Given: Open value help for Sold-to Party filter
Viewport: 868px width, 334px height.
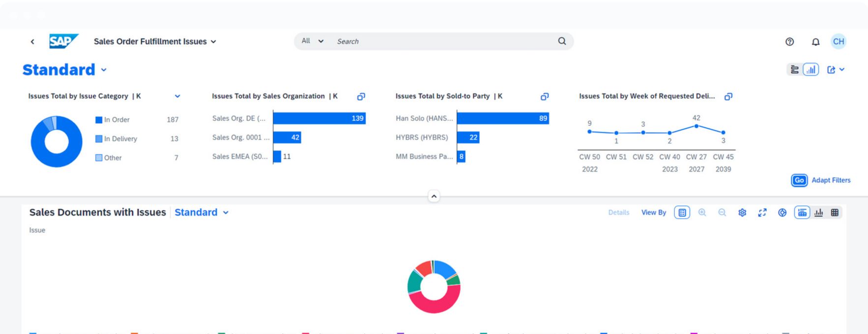Looking at the screenshot, I should [x=545, y=97].
